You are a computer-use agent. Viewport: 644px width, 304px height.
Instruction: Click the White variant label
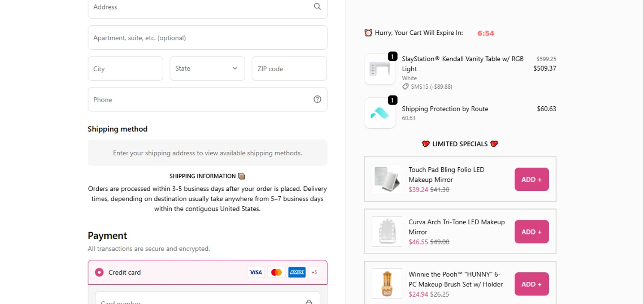tap(409, 78)
